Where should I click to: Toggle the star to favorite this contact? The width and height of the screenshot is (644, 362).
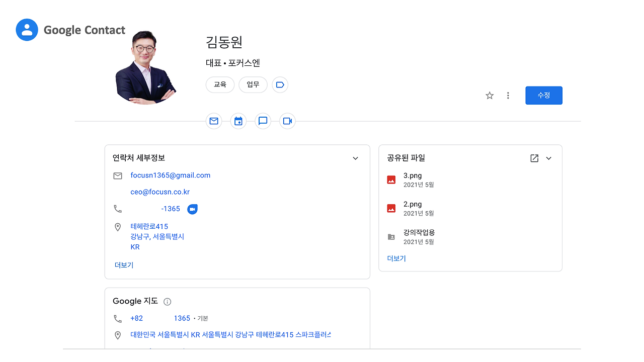tap(489, 95)
